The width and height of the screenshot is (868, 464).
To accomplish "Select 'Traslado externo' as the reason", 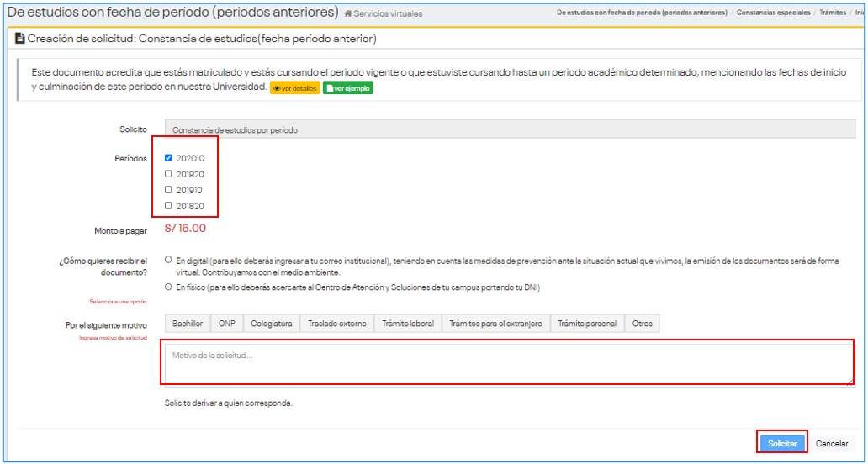I will click(x=336, y=324).
